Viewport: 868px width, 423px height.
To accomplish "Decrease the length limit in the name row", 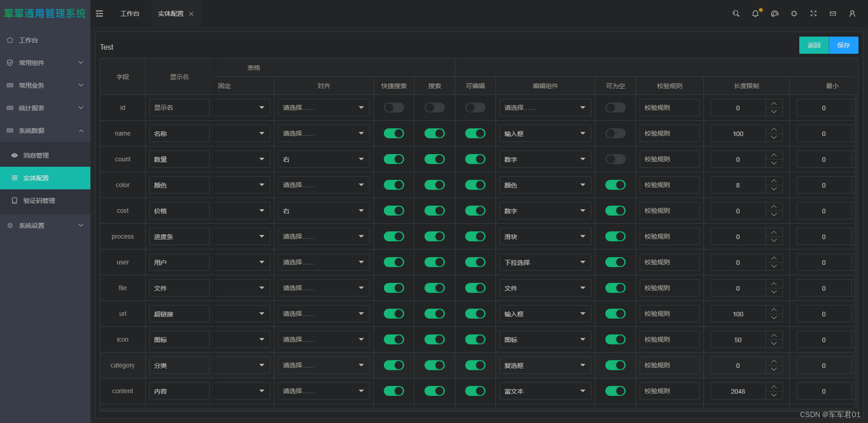I will click(x=774, y=138).
